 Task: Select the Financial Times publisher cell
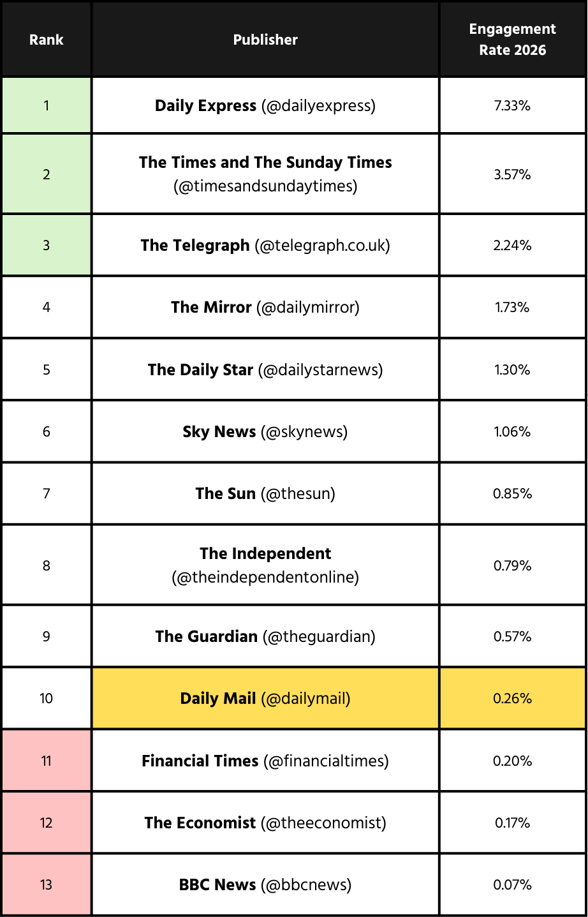pyautogui.click(x=265, y=761)
